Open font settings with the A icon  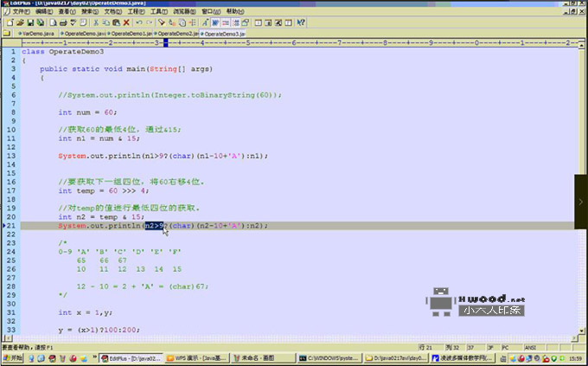(x=205, y=22)
